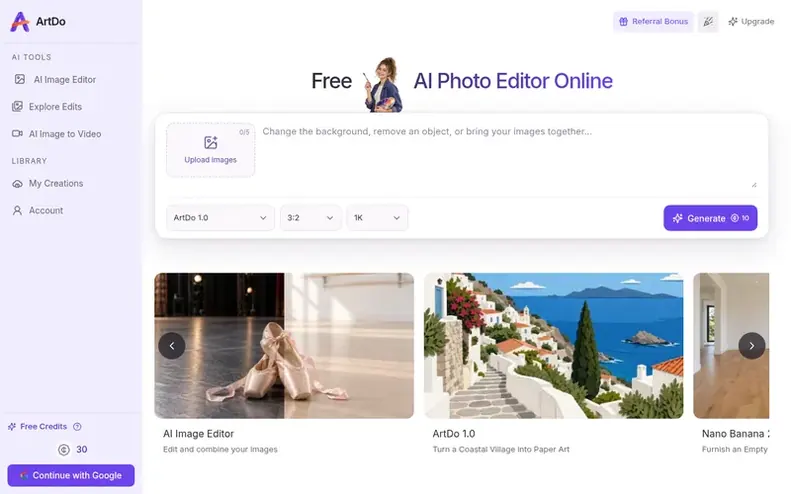Screen dimensions: 791x494
Task: Click the Upload images box
Action: coord(210,150)
